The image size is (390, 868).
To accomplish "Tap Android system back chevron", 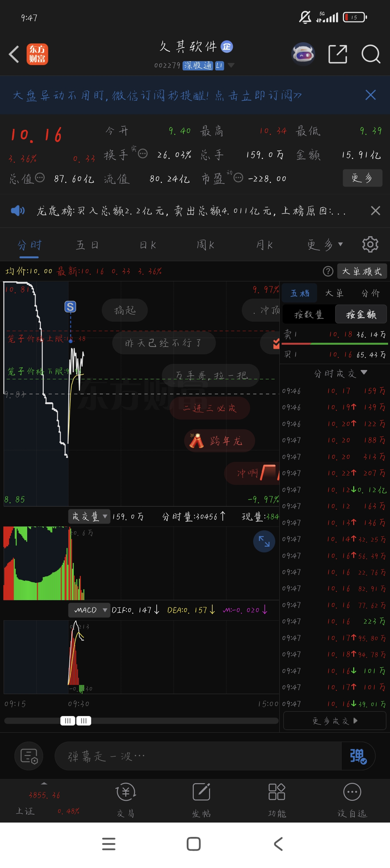I will pos(278,844).
